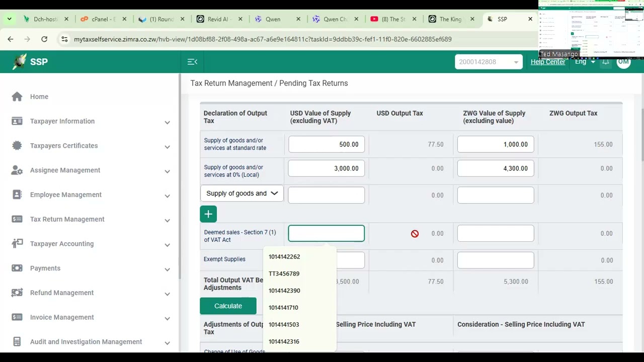Click the site information icon in address bar
644x362 pixels.
pos(64,39)
